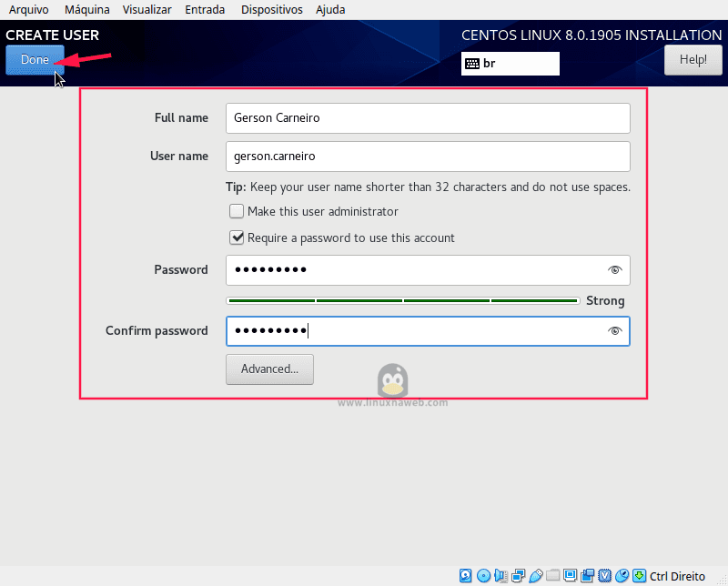Open the Visualizar menu
728x586 pixels.
point(147,10)
